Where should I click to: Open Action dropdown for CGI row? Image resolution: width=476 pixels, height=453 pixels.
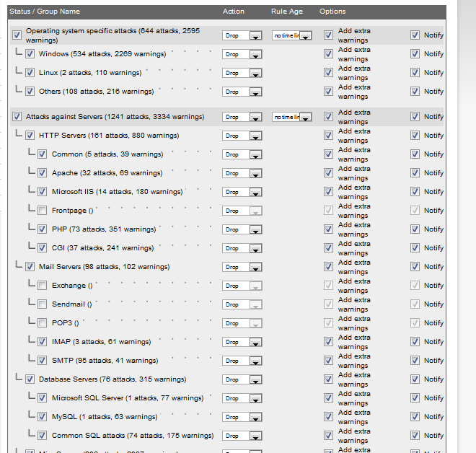[242, 248]
